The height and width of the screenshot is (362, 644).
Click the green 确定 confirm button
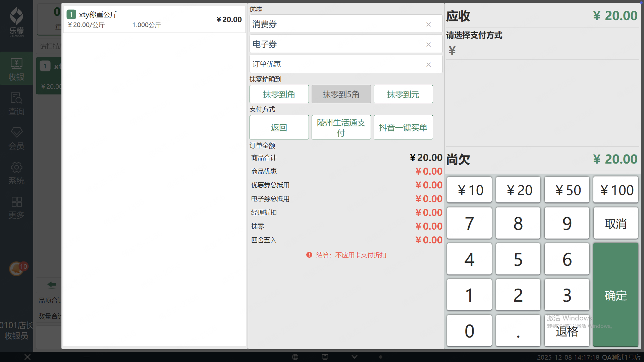point(615,295)
